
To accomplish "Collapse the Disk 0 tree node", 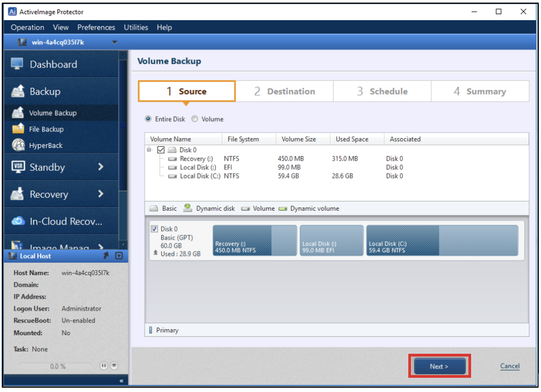I will point(149,150).
